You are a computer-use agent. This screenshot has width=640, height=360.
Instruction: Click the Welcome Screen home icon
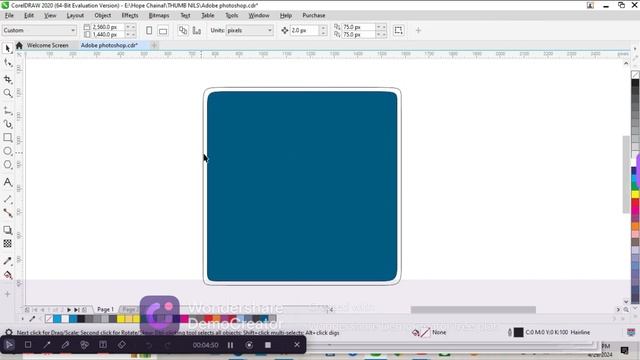click(x=19, y=45)
